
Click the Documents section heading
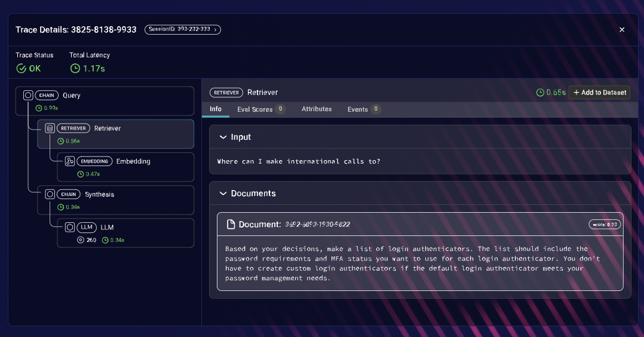click(x=253, y=193)
